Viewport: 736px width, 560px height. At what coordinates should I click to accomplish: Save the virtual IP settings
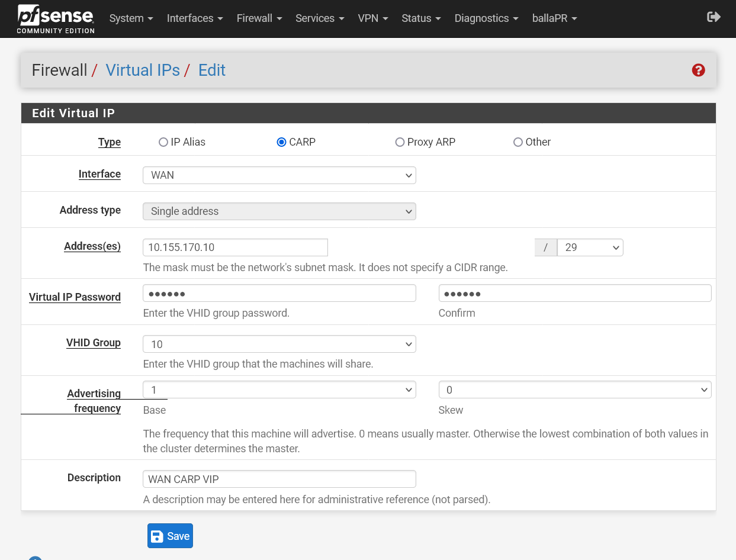(x=170, y=536)
